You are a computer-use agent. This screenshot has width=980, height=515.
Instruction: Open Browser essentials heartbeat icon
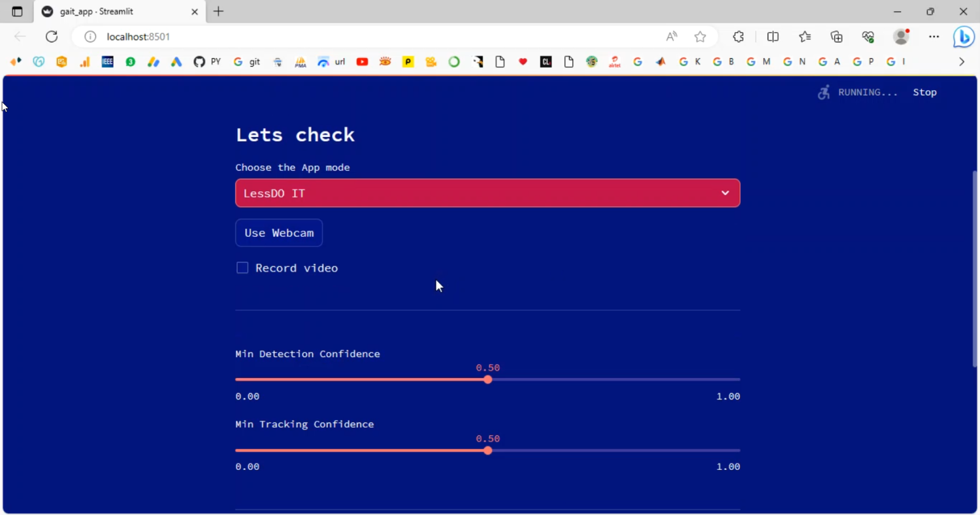point(868,37)
